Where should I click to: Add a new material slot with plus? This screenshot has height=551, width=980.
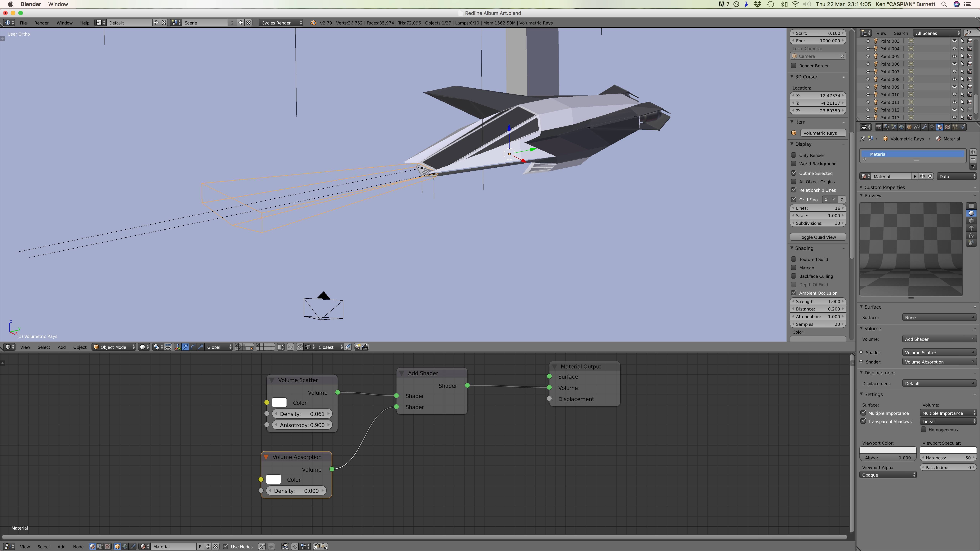973,152
